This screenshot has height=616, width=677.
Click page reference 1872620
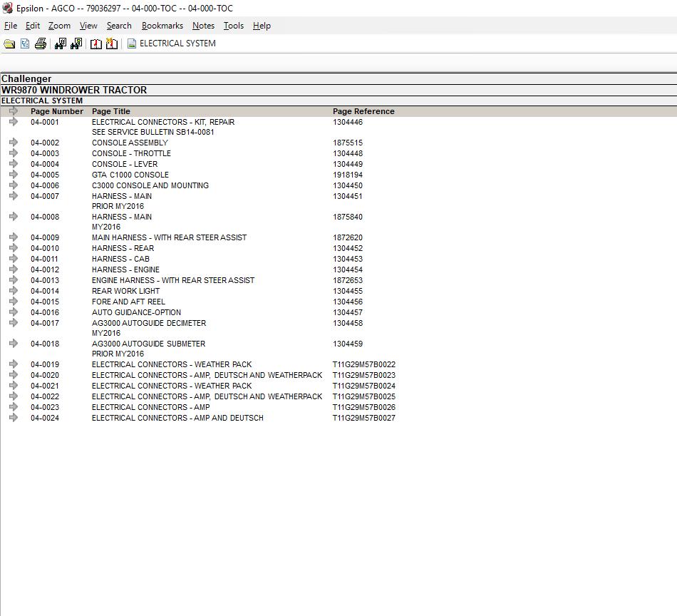348,237
